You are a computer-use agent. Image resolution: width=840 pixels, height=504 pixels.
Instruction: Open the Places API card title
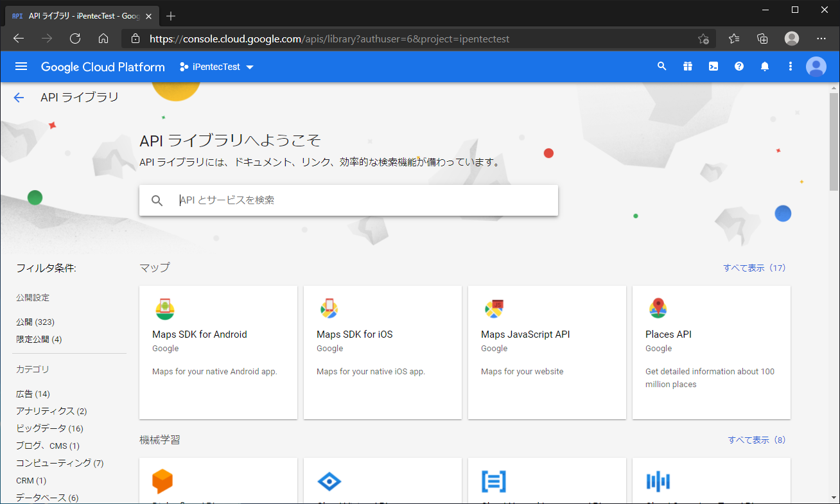[669, 335]
